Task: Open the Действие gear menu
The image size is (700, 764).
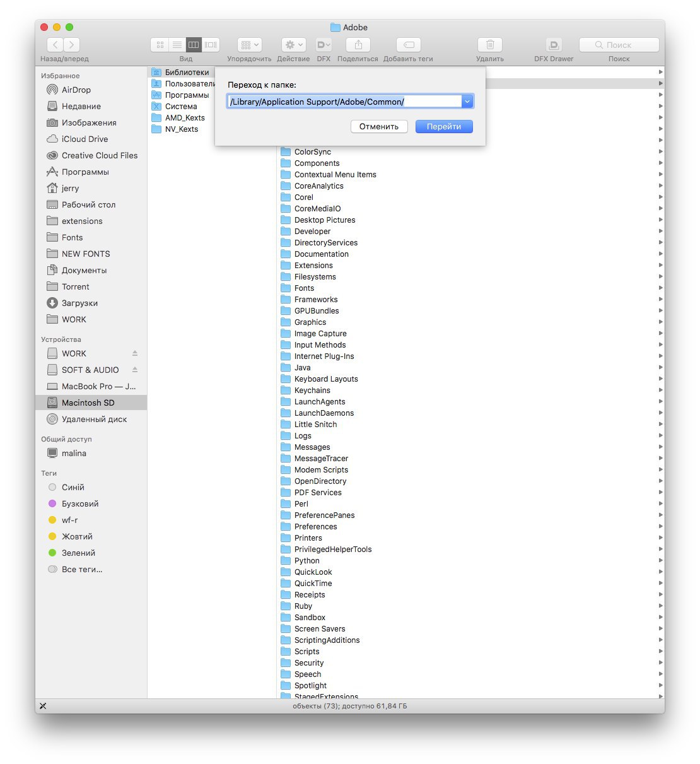Action: 293,45
